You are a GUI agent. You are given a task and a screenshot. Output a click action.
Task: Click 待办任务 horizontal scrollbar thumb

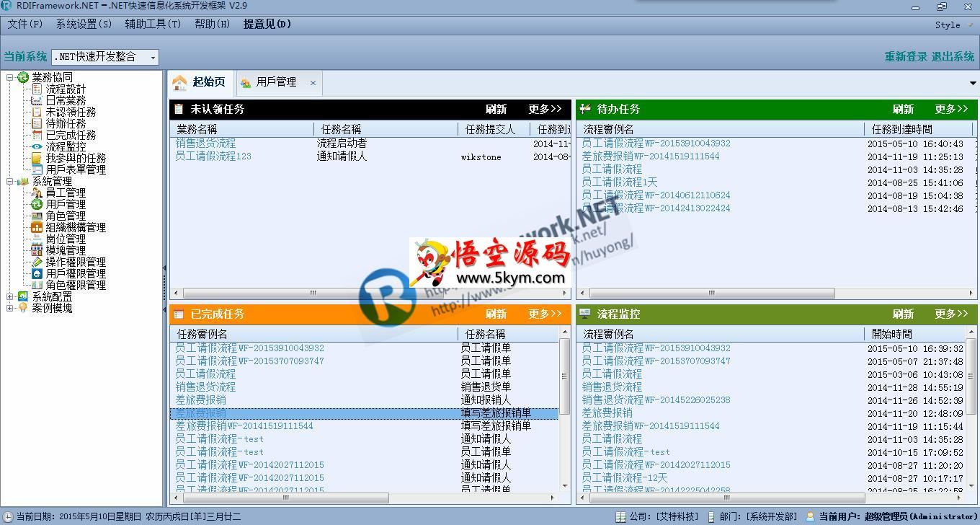[712, 294]
